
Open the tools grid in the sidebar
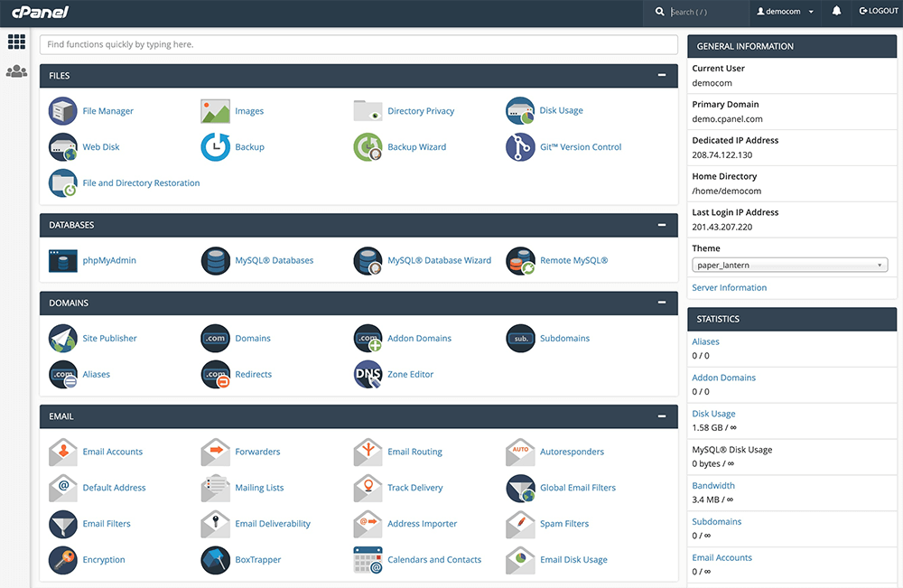(x=16, y=42)
